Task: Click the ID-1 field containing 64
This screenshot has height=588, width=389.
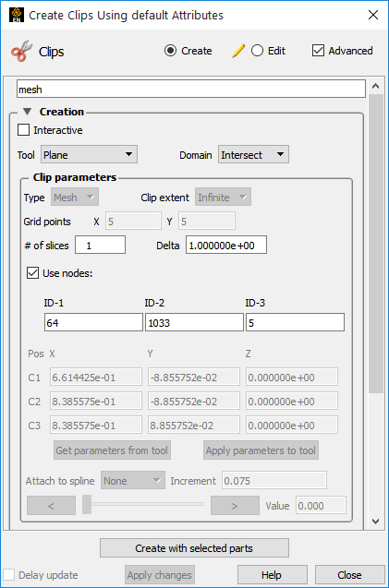Action: [x=93, y=322]
